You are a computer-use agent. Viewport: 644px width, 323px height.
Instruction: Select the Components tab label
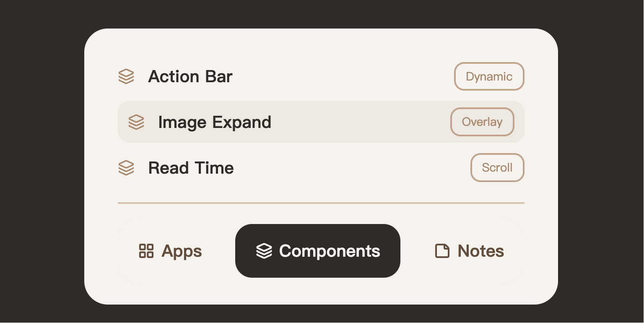(330, 251)
